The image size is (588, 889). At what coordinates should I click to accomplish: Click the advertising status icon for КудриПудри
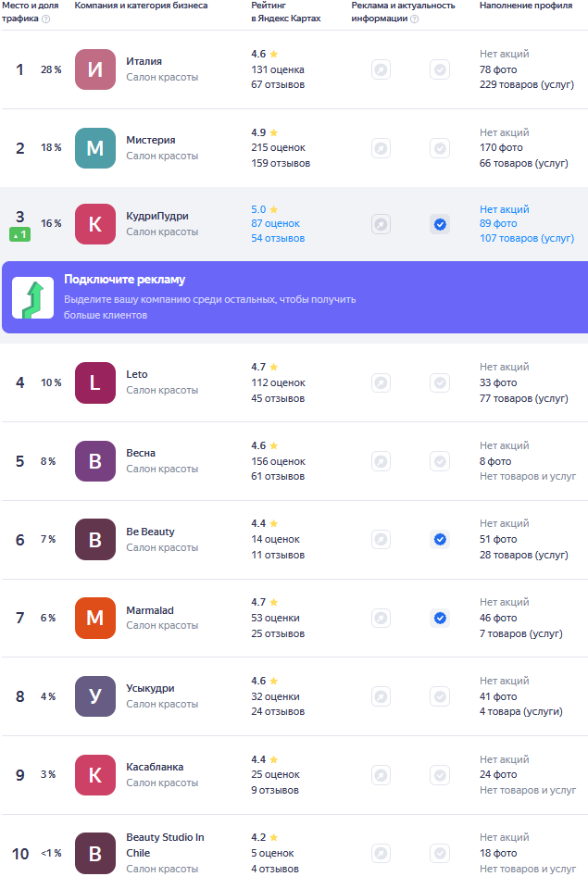[x=381, y=224]
